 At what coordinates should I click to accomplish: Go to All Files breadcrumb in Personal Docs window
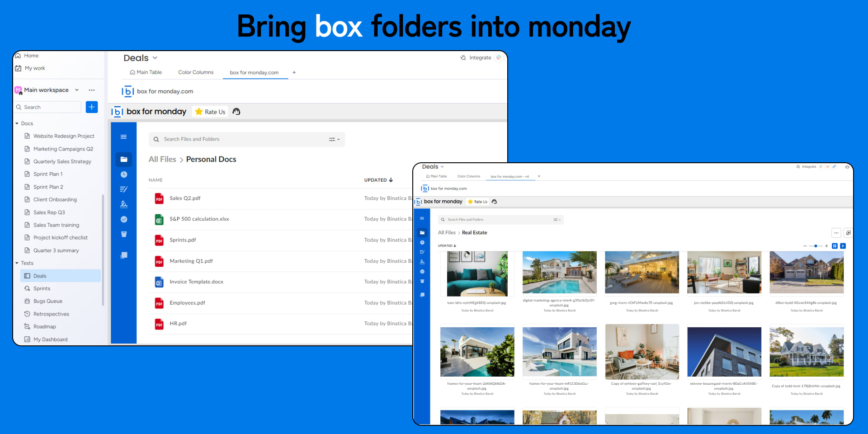pyautogui.click(x=162, y=159)
